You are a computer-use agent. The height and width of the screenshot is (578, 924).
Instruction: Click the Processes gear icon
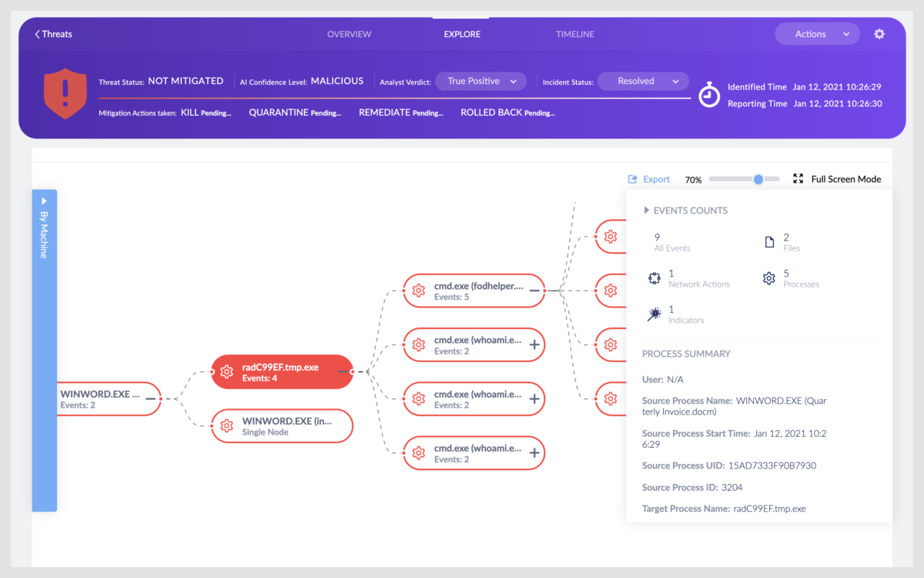pos(768,278)
